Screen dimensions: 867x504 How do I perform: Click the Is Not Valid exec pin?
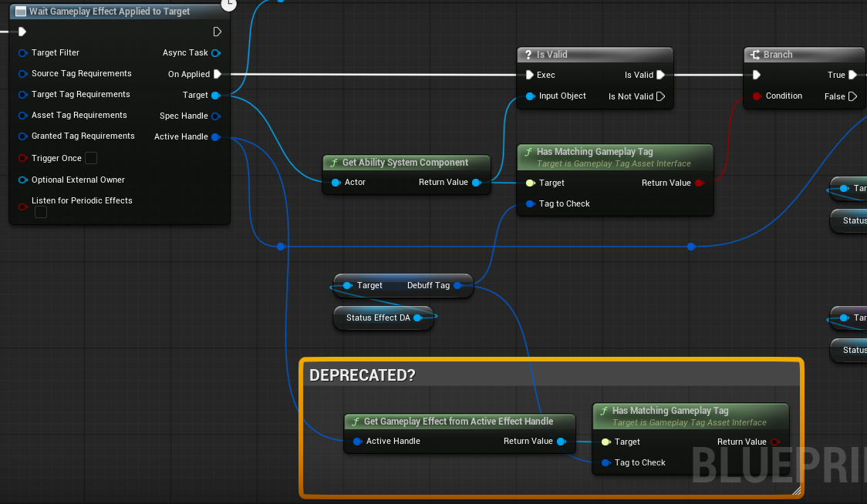[x=660, y=96]
